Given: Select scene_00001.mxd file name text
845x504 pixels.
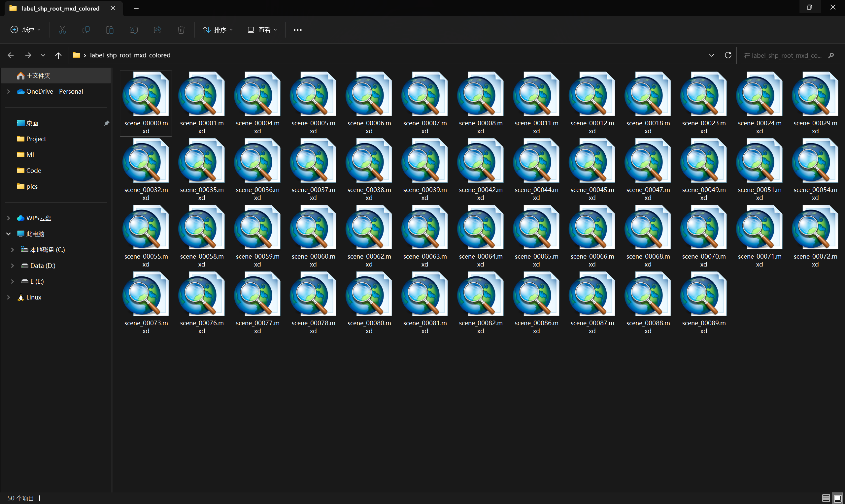Looking at the screenshot, I should pyautogui.click(x=202, y=127).
